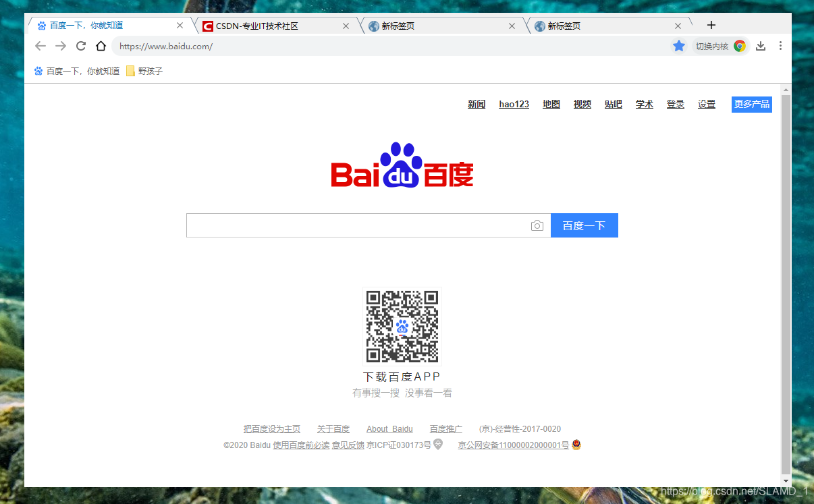Open the 百度推广 link
This screenshot has width=814, height=504.
point(446,429)
